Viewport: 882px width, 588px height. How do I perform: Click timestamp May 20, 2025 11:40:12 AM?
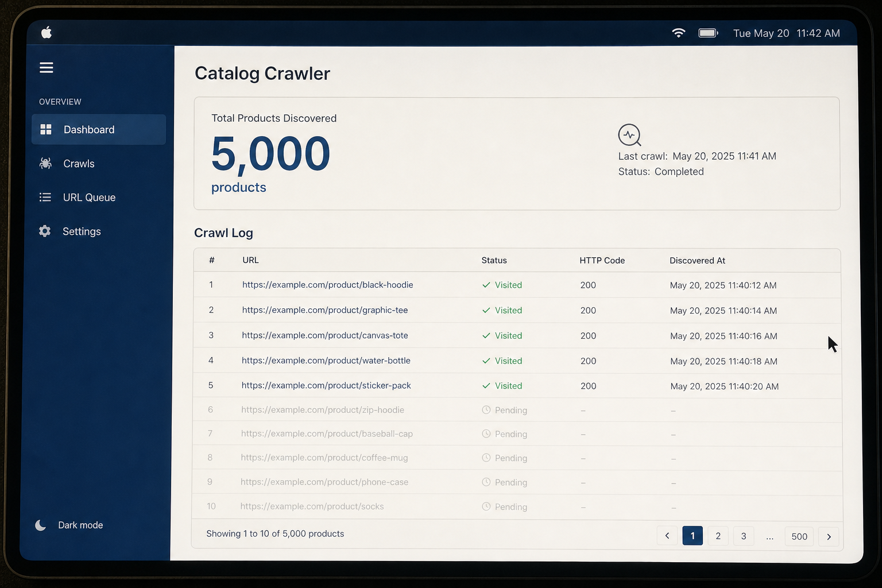(723, 285)
